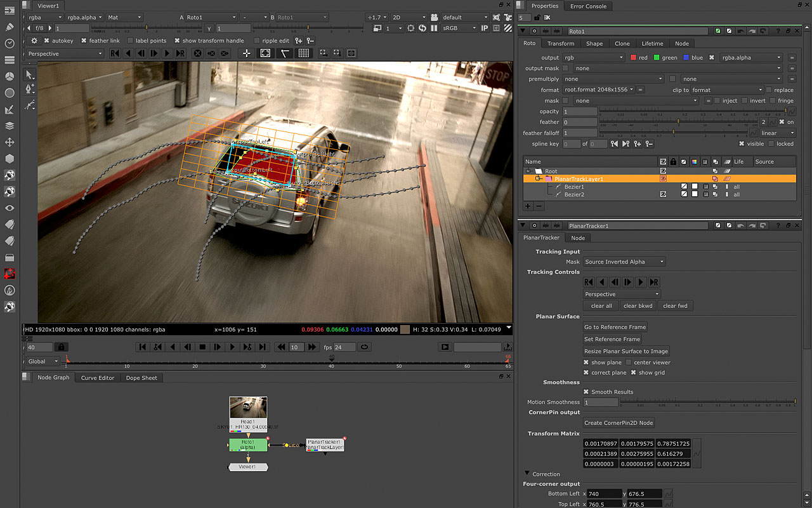
Task: Open the Mask Source Inverted Alpha dropdown
Action: (x=624, y=262)
